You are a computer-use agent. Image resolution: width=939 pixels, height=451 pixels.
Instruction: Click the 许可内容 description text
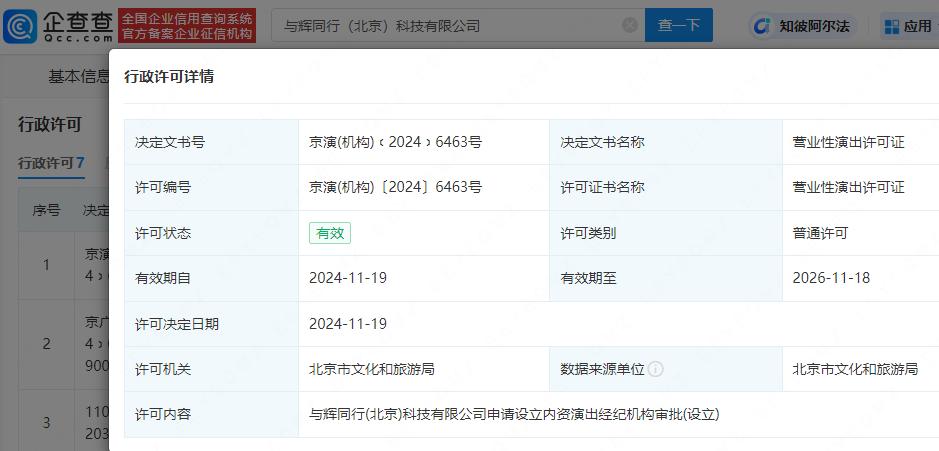514,413
